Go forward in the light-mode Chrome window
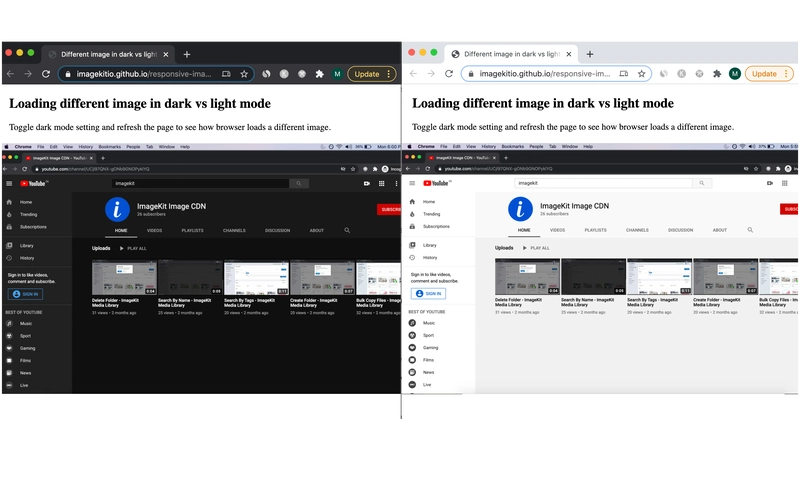Screen dimensions: 800x500 point(431,73)
